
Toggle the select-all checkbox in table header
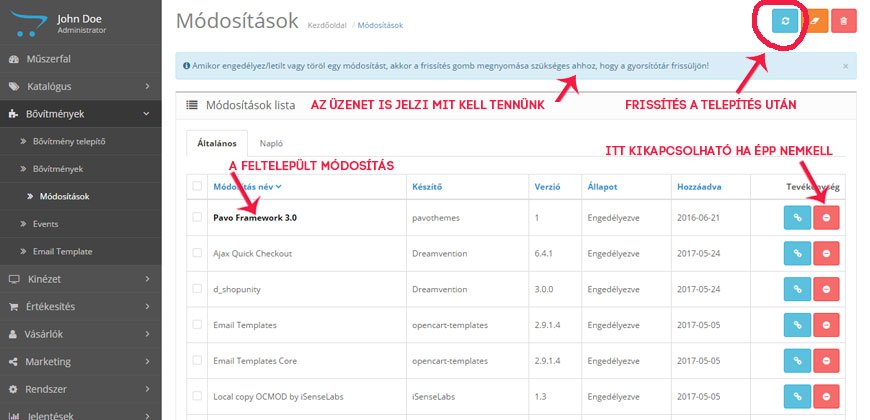(197, 186)
